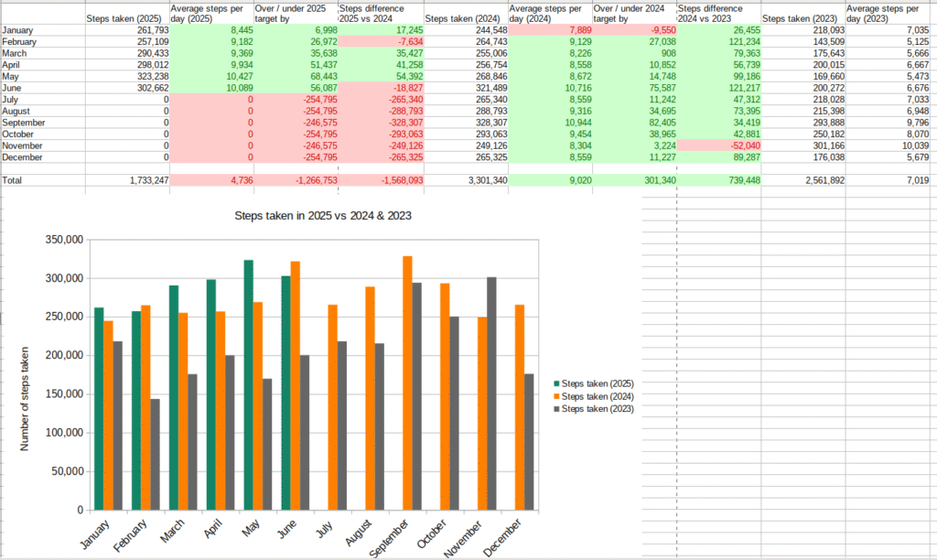The width and height of the screenshot is (937, 560).
Task: Click the 'Number of steps taken' axis title
Action: point(25,399)
